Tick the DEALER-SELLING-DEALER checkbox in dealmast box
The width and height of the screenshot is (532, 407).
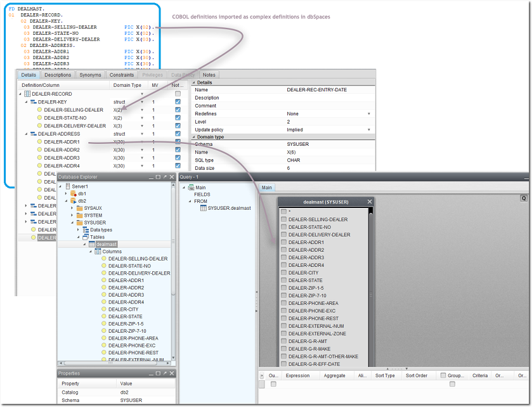283,220
